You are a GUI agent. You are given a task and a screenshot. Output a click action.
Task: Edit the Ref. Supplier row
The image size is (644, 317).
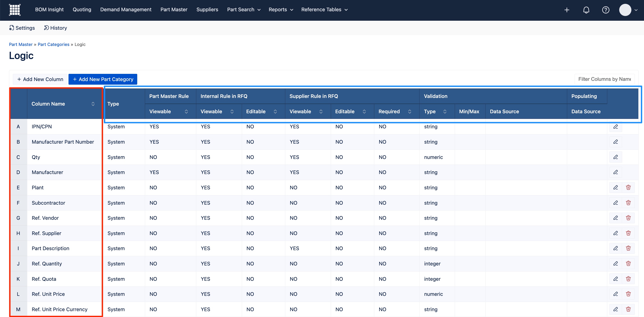pyautogui.click(x=616, y=233)
